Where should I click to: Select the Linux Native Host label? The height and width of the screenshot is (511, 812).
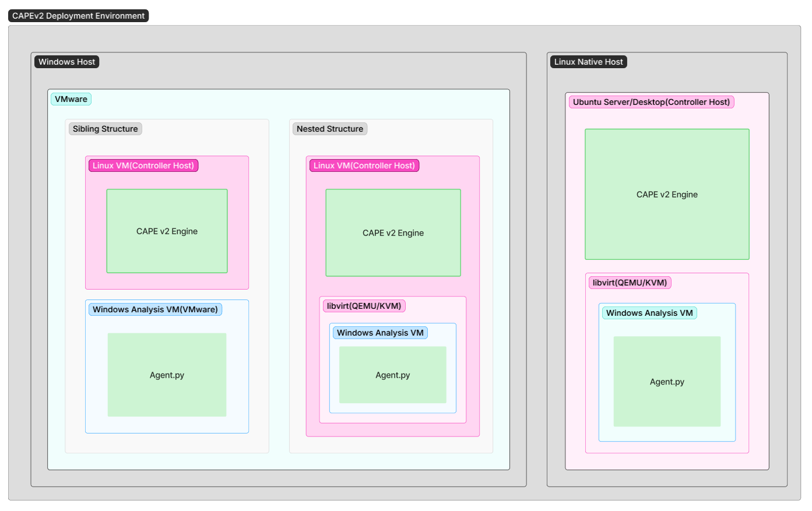pyautogui.click(x=588, y=62)
